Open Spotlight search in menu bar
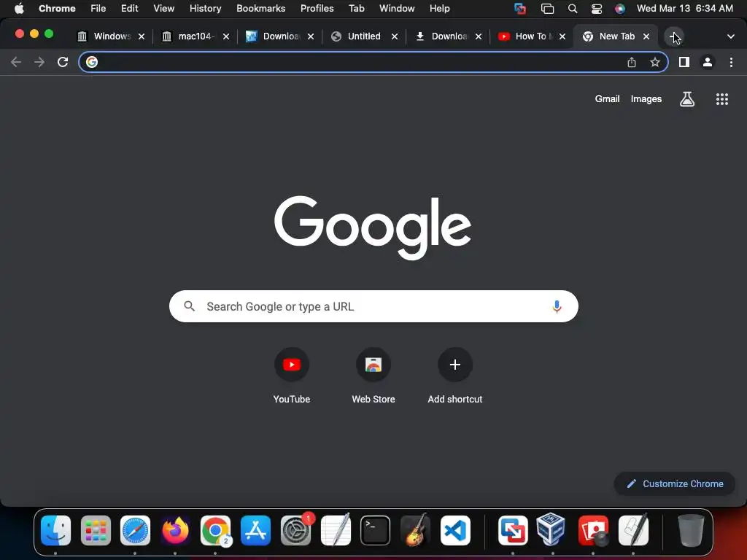747x560 pixels. click(x=573, y=9)
